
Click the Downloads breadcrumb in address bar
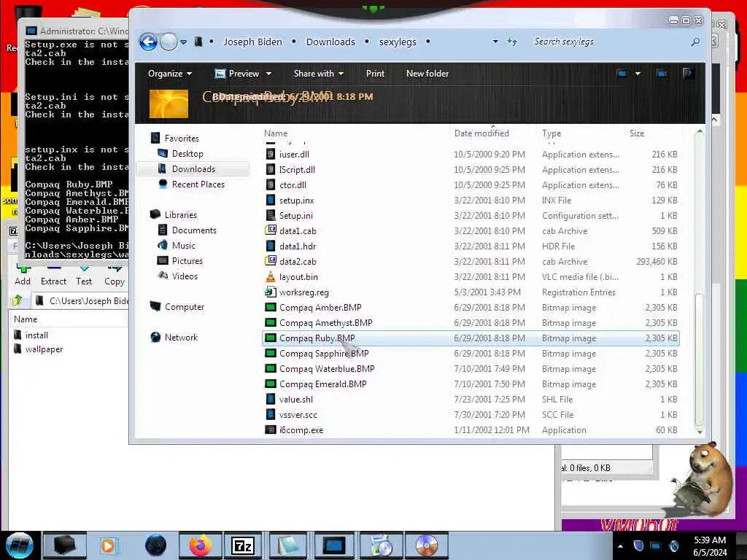tap(330, 42)
